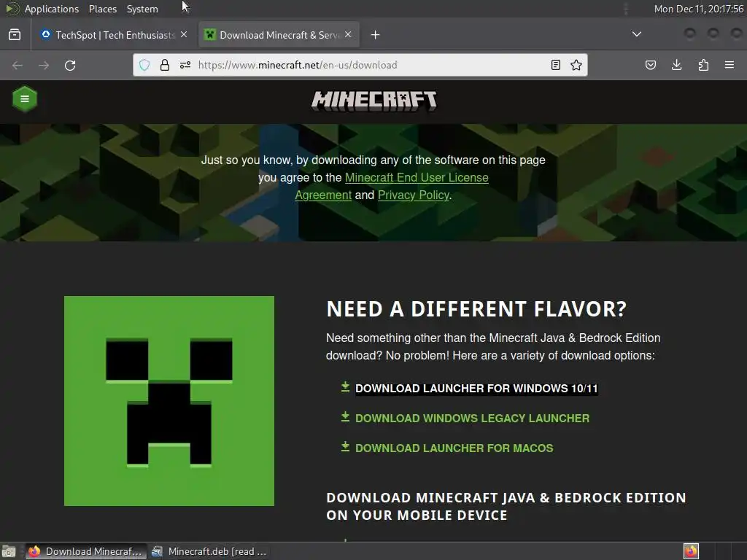Download Launcher for Windows 10/11
The height and width of the screenshot is (560, 747).
476,389
